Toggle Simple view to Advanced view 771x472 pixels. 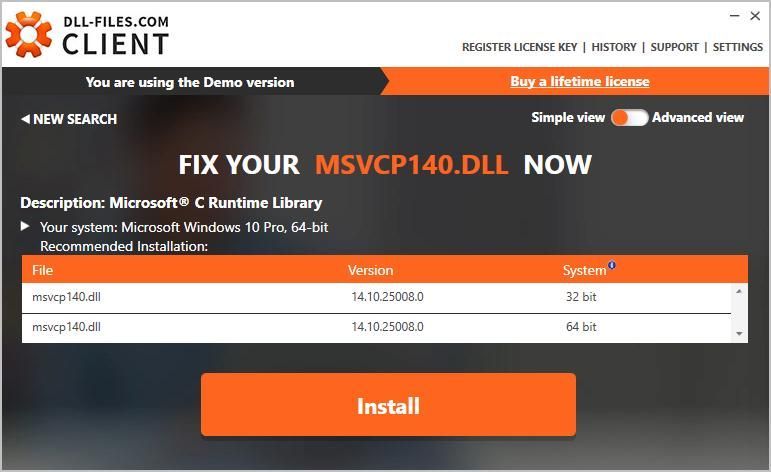[629, 118]
